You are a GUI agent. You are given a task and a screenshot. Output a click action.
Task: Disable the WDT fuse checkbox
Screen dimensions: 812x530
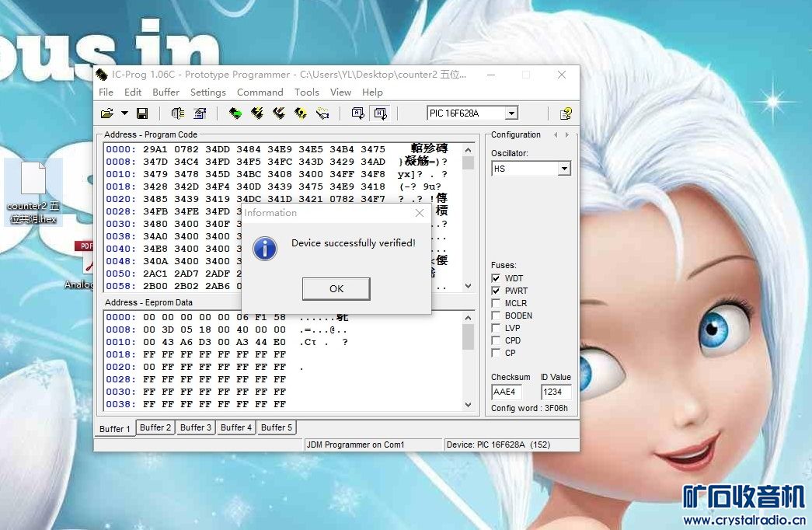[496, 278]
